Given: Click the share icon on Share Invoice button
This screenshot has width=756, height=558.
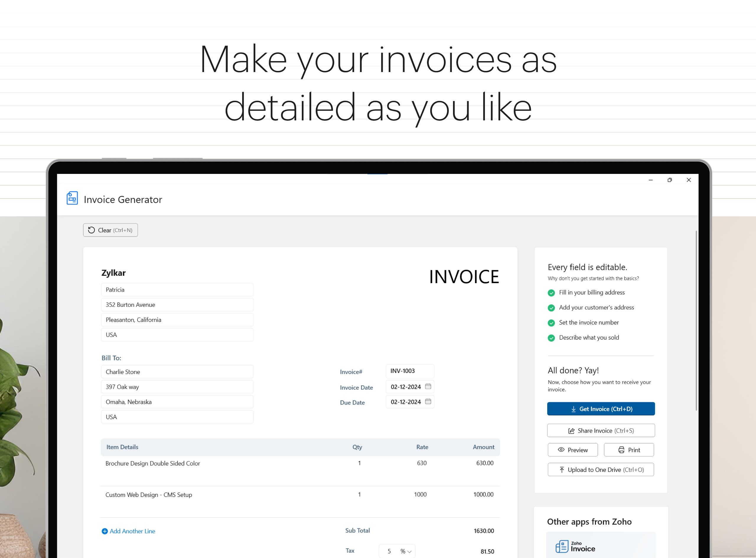Looking at the screenshot, I should [571, 430].
